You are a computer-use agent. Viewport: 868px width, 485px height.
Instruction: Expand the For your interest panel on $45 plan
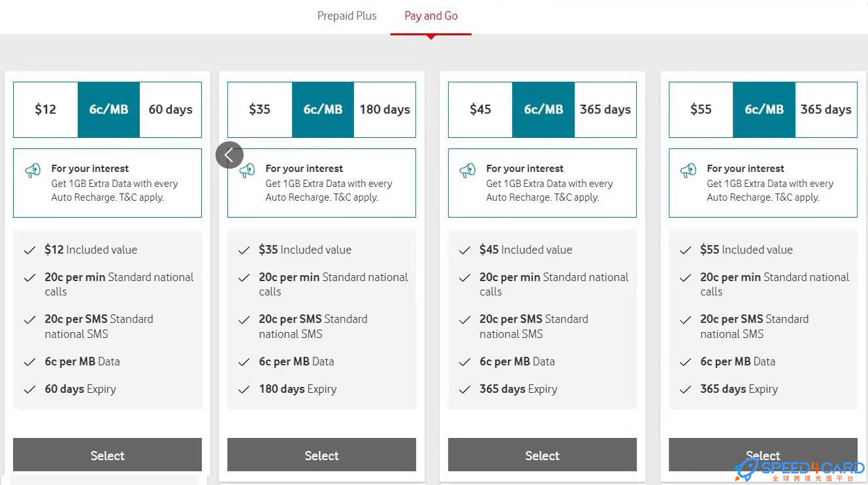[542, 182]
